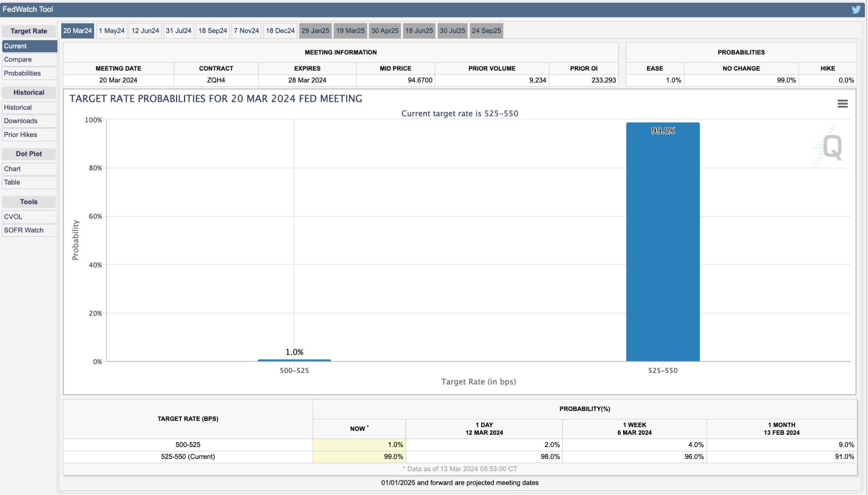
Task: Click the 1.0% label above small bar
Action: point(294,352)
